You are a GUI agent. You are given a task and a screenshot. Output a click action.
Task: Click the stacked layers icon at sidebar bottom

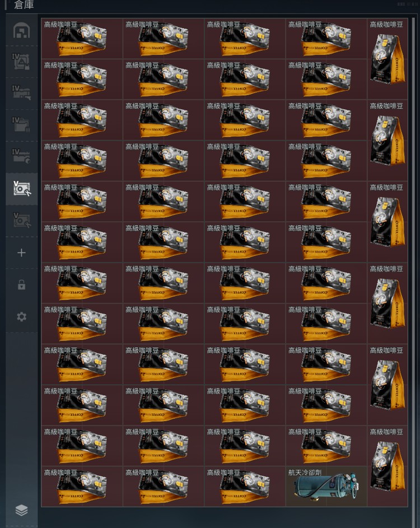(x=21, y=510)
